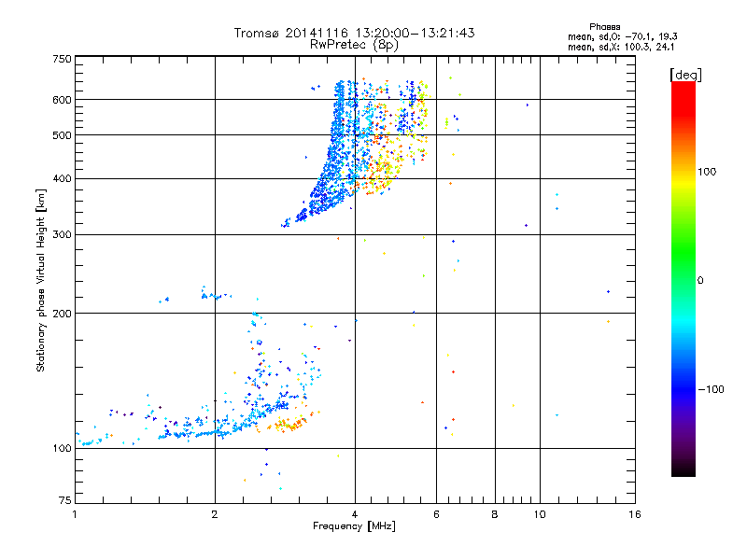This screenshot has height=560, width=747.
Task: Click the x-axis '8' tick label
Action: pyautogui.click(x=495, y=514)
